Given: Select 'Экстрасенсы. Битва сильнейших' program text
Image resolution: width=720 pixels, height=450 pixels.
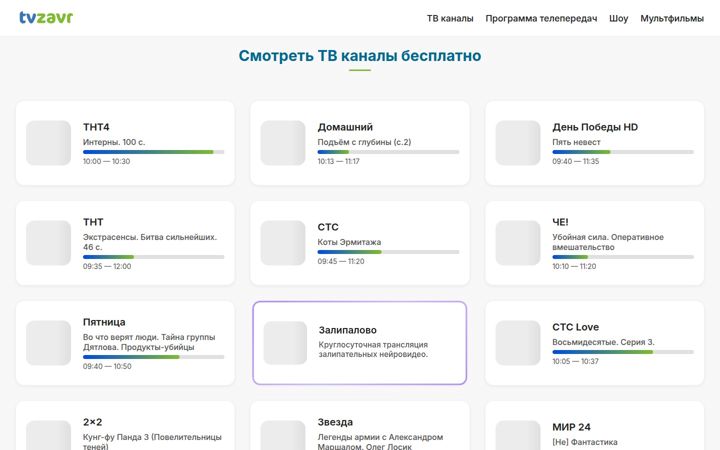Looking at the screenshot, I should click(x=150, y=242).
